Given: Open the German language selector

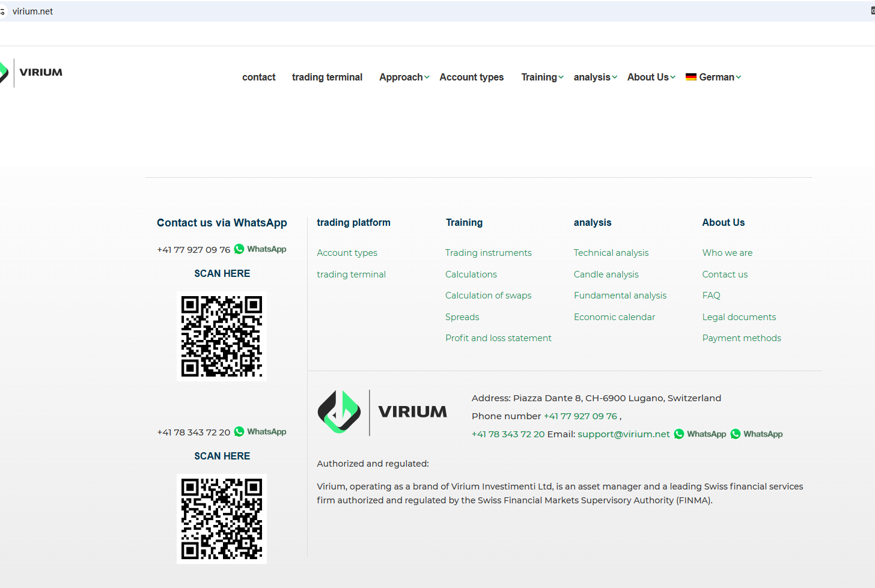Looking at the screenshot, I should click(713, 77).
